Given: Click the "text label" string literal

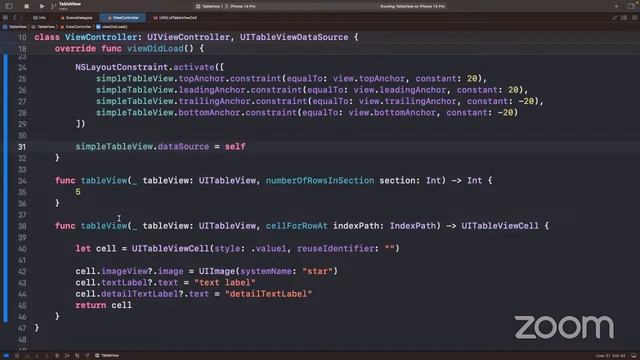Looking at the screenshot, I should click(x=225, y=282).
